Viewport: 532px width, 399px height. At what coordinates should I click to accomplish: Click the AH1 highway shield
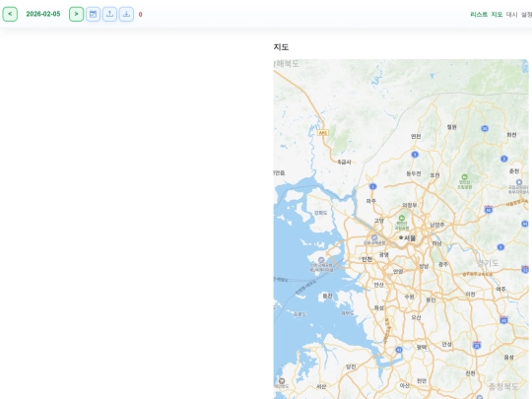click(x=323, y=133)
